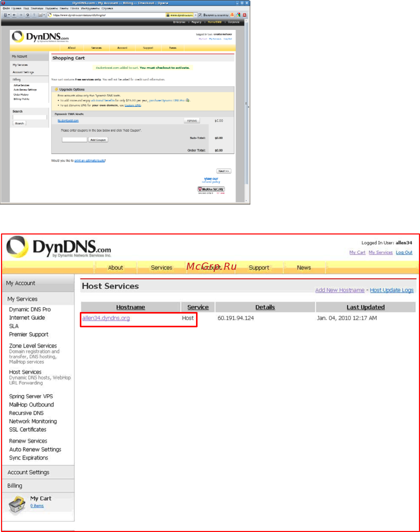This screenshot has height=532, width=420.
Task: Click the Opera forward arrow button
Action: coord(21,15)
